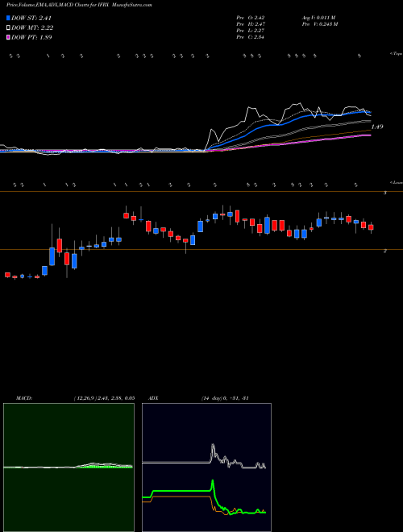Click the tallest blue candlestick with long wick
This screenshot has width=403, height=532.
52,256
